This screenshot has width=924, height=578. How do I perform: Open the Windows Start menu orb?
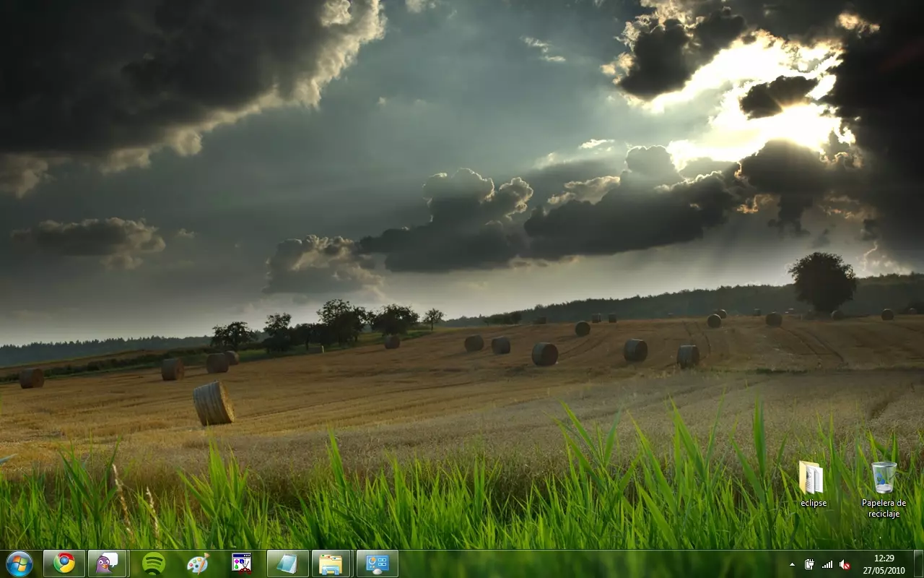[x=19, y=564]
